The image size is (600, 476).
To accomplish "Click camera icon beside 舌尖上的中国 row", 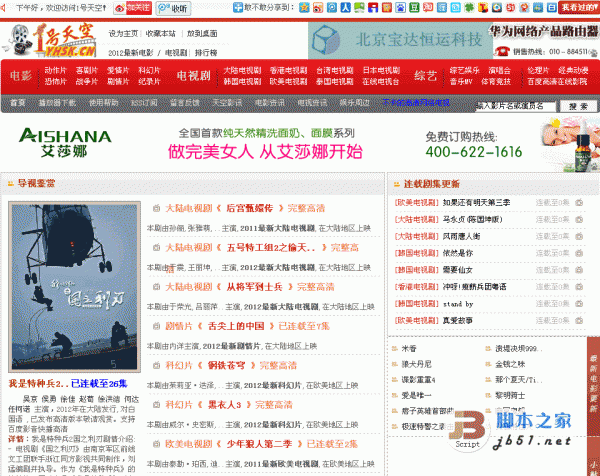I will pyautogui.click(x=156, y=326).
